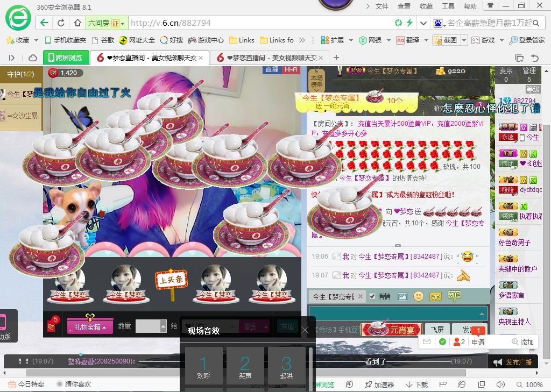Viewport: 551px width, 392px height.
Task: Switch to 管理 admin tab
Action: (529, 74)
